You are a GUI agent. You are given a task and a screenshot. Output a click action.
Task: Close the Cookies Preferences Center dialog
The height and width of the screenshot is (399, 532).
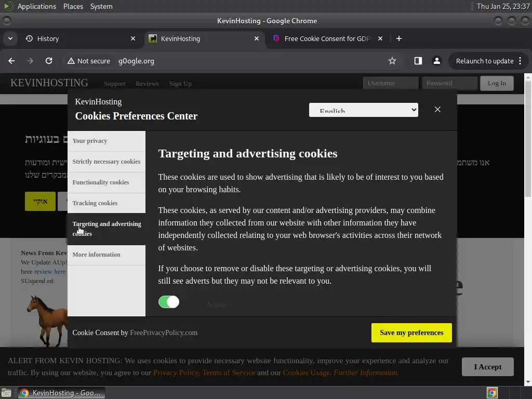point(437,109)
